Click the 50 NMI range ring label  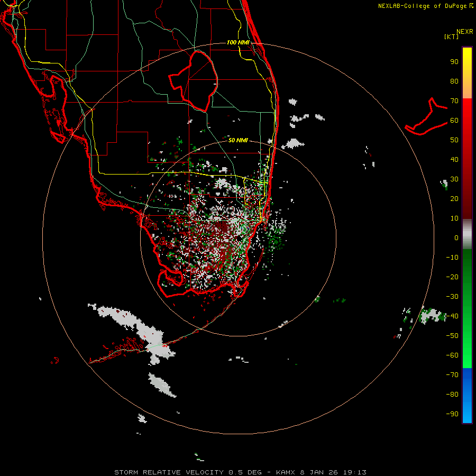(238, 140)
